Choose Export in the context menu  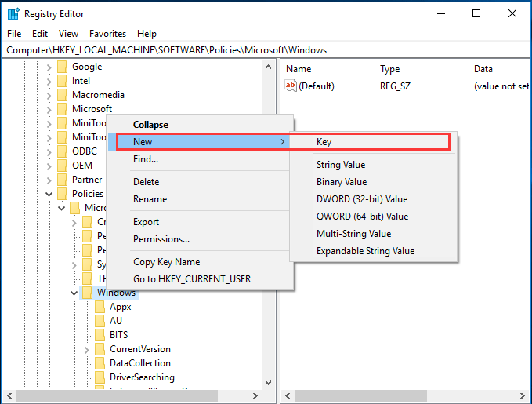click(x=200, y=222)
